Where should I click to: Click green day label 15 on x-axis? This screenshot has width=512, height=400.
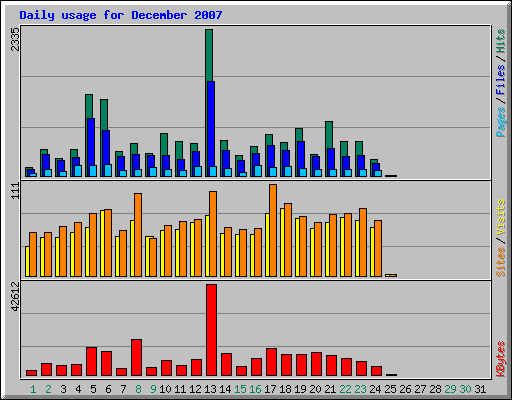[240, 389]
